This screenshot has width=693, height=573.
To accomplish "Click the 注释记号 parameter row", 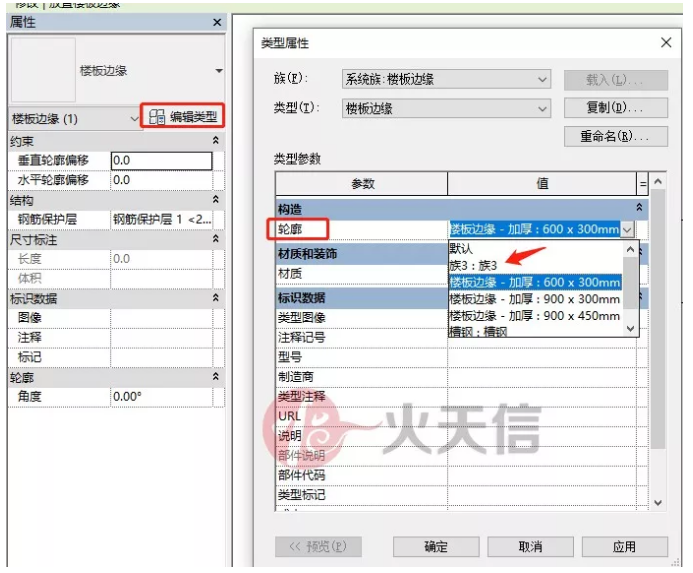I will tap(362, 337).
